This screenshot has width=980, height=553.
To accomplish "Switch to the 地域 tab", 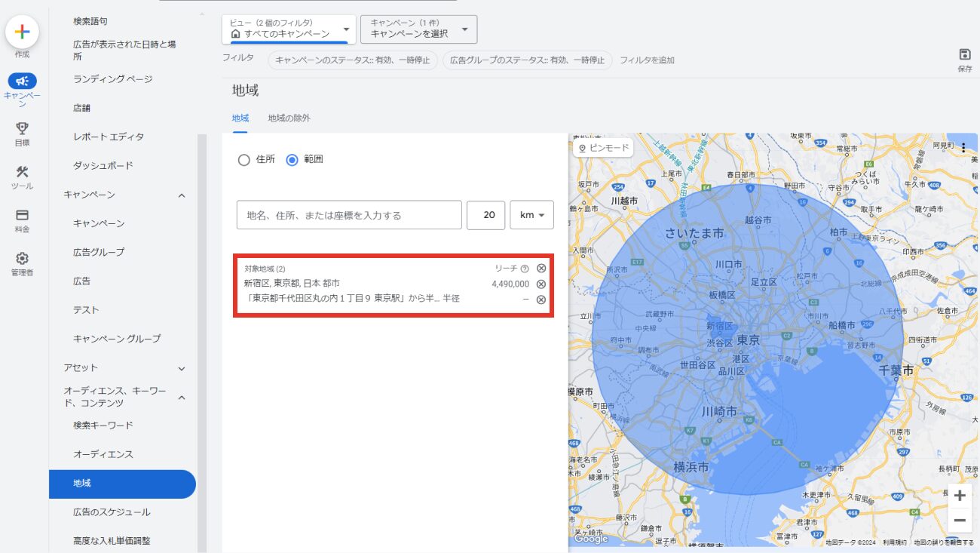I will click(240, 118).
